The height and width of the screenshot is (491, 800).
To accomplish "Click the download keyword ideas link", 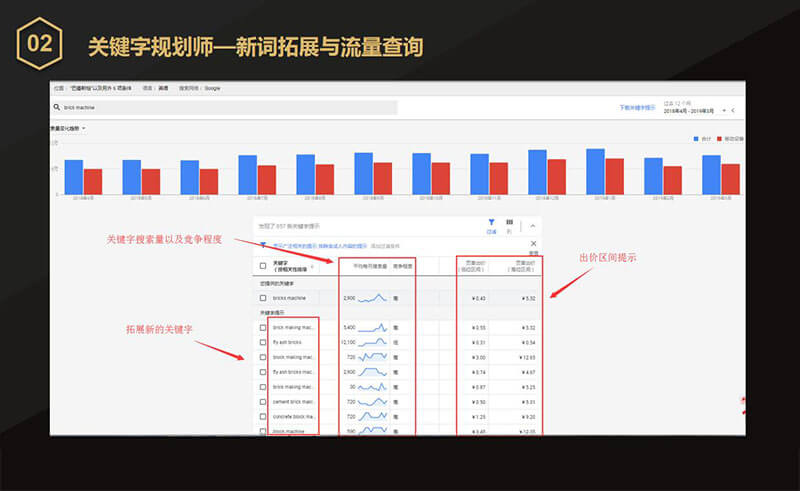I will click(x=637, y=108).
